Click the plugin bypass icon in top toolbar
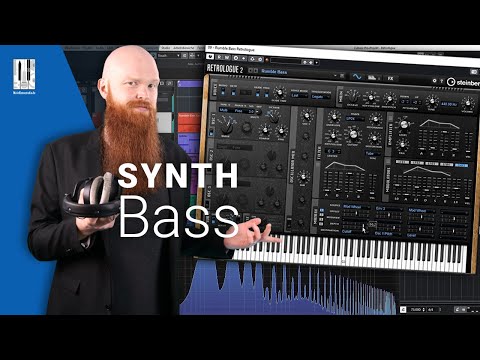The width and height of the screenshot is (480, 360). [x=211, y=57]
